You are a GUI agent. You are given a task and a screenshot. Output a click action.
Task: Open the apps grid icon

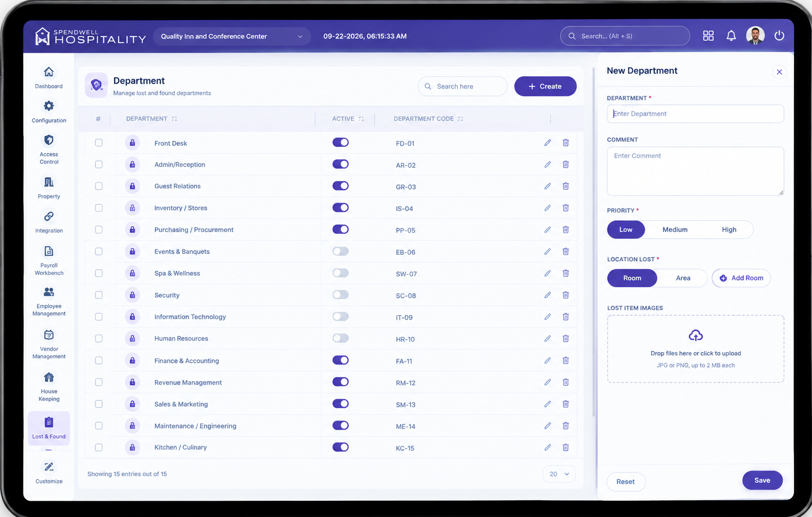pos(708,36)
